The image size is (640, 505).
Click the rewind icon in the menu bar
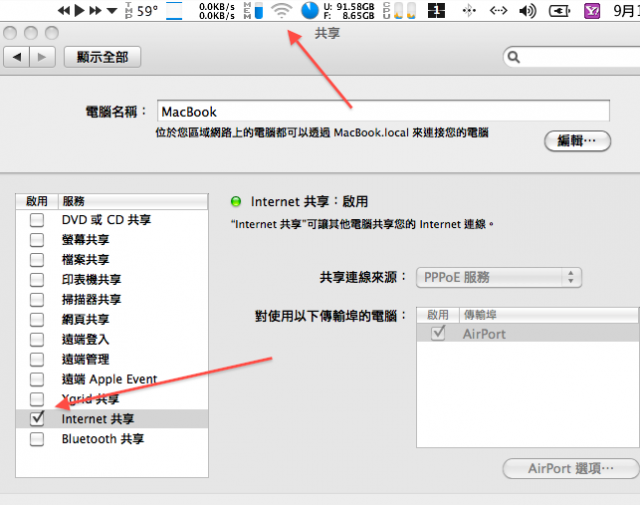63,11
